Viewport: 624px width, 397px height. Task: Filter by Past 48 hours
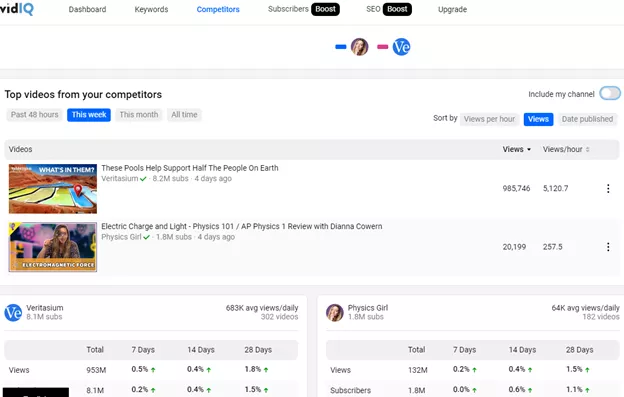35,115
